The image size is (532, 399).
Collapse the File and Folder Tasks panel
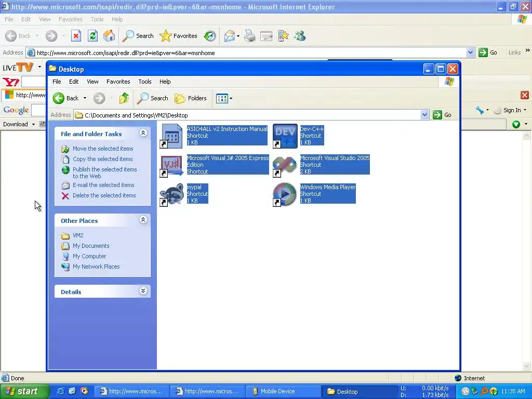143,132
